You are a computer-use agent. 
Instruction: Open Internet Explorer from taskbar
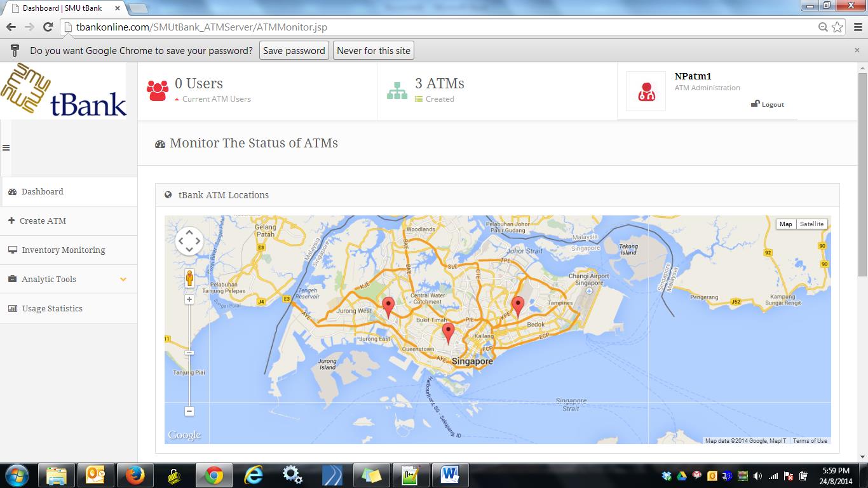(x=253, y=475)
